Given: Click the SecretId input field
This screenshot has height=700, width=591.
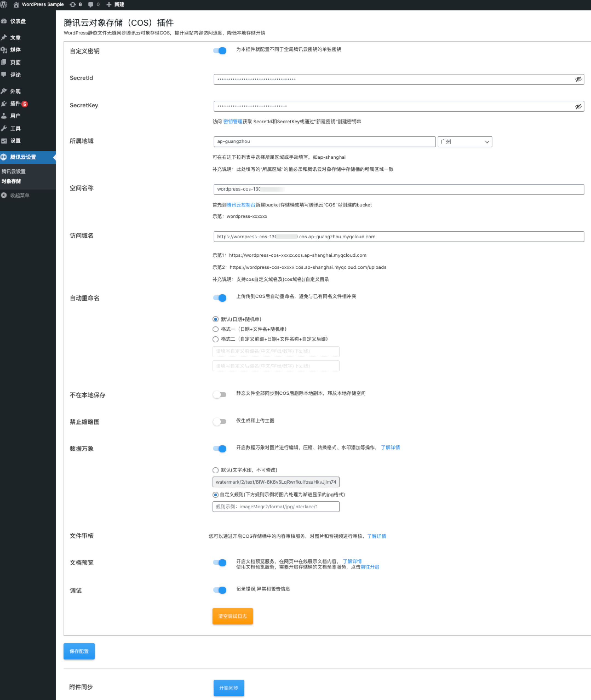Looking at the screenshot, I should pos(399,79).
